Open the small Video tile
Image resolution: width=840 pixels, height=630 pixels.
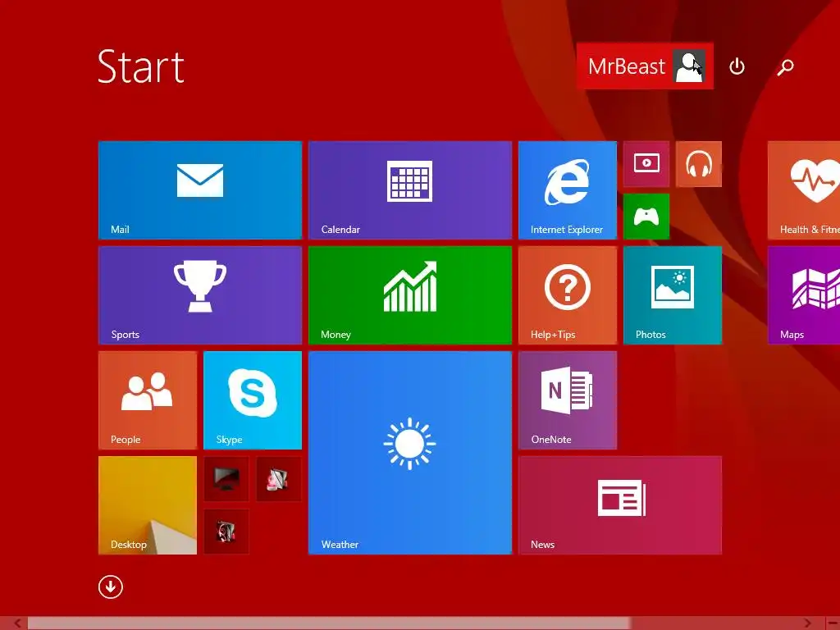646,164
